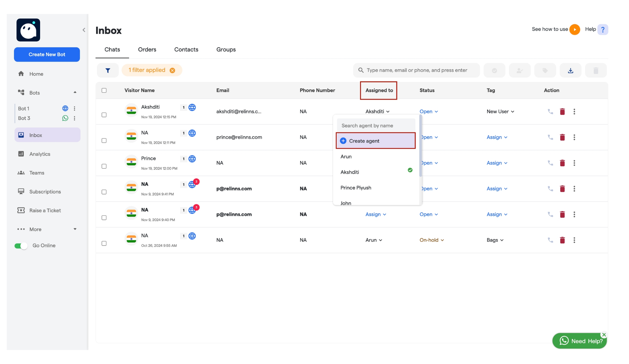The width and height of the screenshot is (629, 364).
Task: Open Analytics in sidebar
Action: click(40, 154)
